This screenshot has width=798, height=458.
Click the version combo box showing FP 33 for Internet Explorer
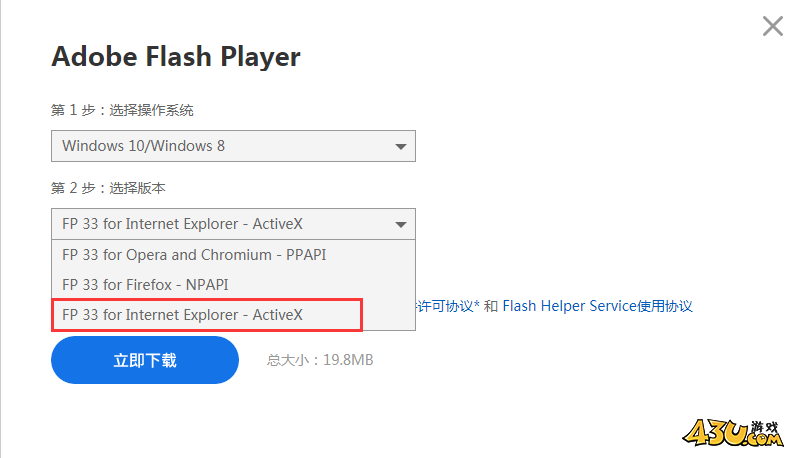pos(233,224)
